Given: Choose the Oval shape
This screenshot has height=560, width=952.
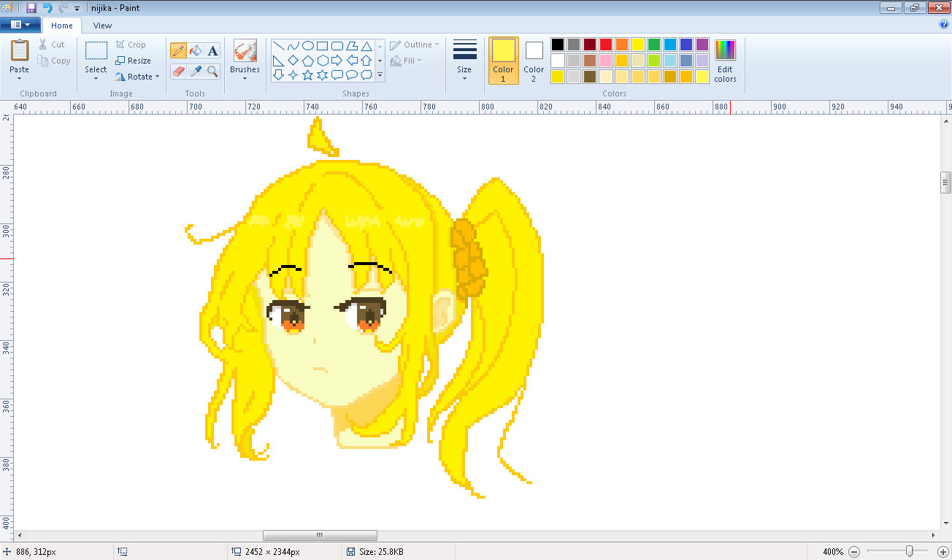Looking at the screenshot, I should tap(307, 45).
